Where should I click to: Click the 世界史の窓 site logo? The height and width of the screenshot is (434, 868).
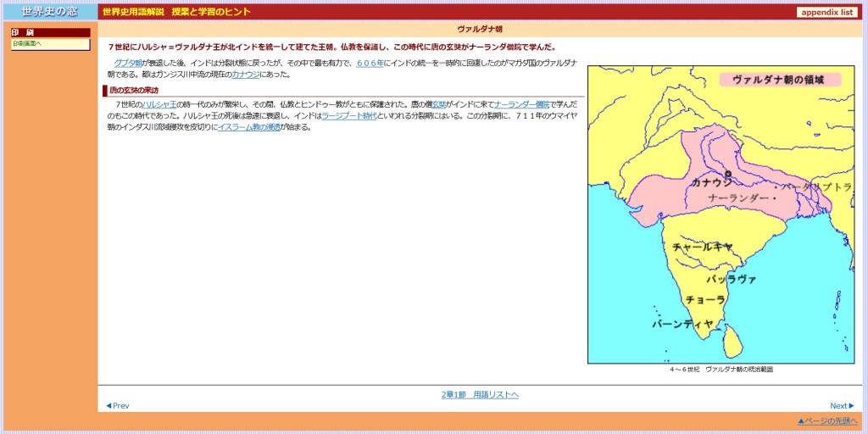[48, 11]
